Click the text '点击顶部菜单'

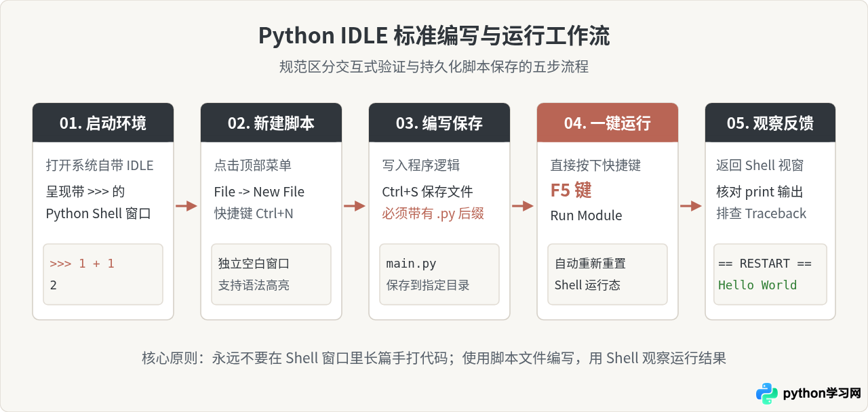click(253, 165)
